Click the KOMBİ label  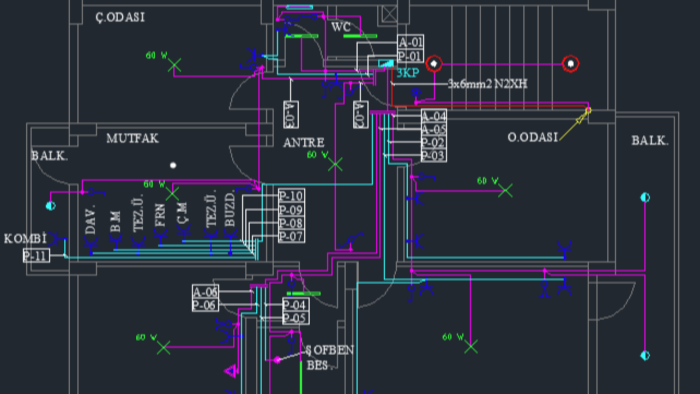(25, 238)
